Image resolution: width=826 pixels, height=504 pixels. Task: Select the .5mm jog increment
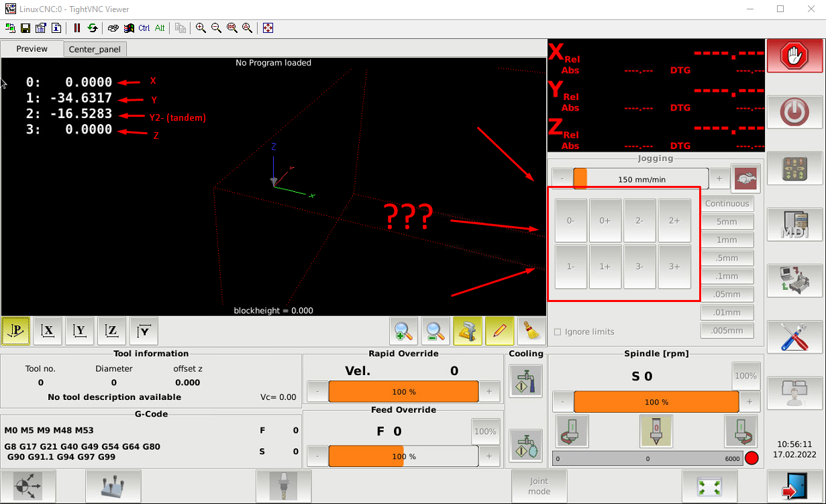point(727,258)
